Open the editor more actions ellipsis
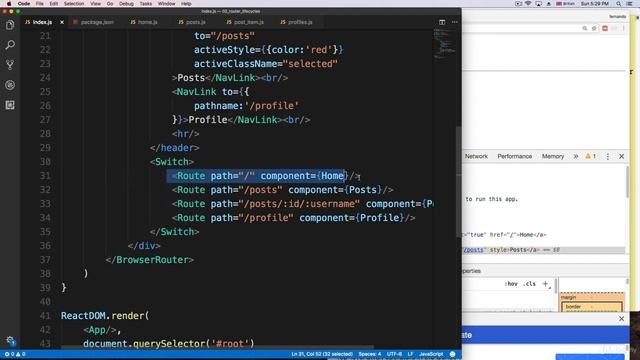Screen dimensions: 640x360 tap(455, 22)
